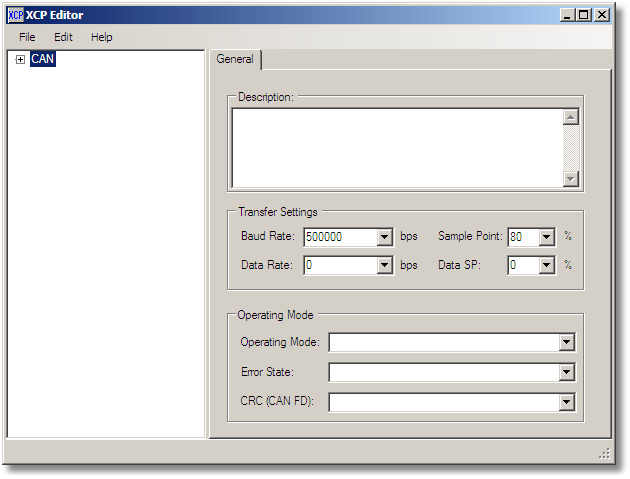The width and height of the screenshot is (630, 479).
Task: Open the Sample Point dropdown
Action: click(x=546, y=238)
